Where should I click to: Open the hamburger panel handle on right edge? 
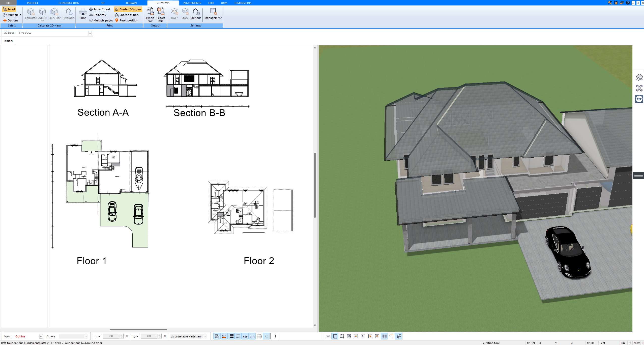point(638,175)
